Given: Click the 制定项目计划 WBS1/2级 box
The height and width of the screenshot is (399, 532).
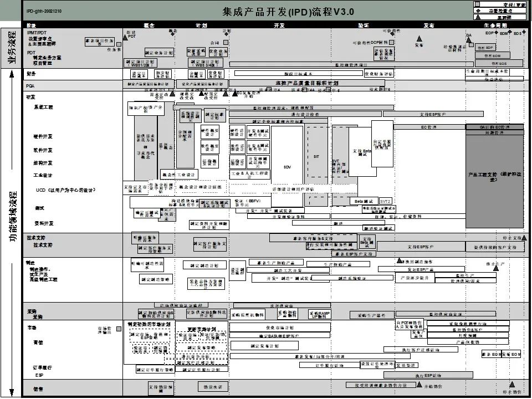Looking at the screenshot, I should pos(140,63).
